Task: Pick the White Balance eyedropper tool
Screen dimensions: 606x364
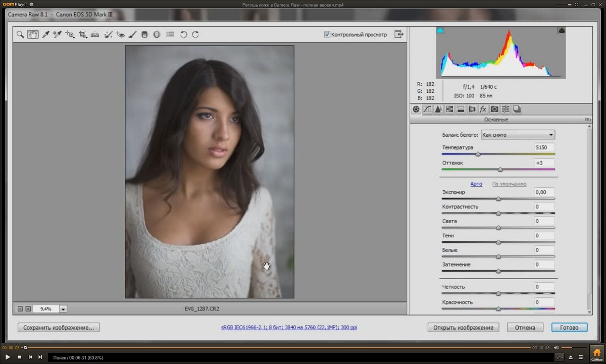Action: click(x=45, y=35)
